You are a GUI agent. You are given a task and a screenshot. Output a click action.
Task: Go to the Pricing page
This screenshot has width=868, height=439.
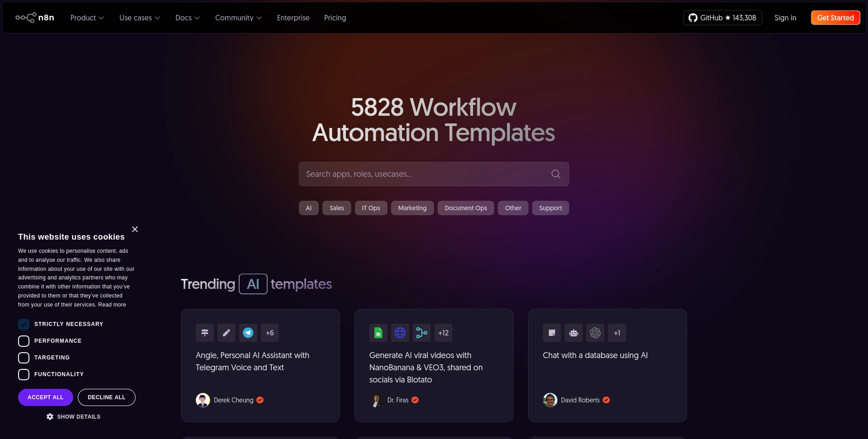(335, 18)
